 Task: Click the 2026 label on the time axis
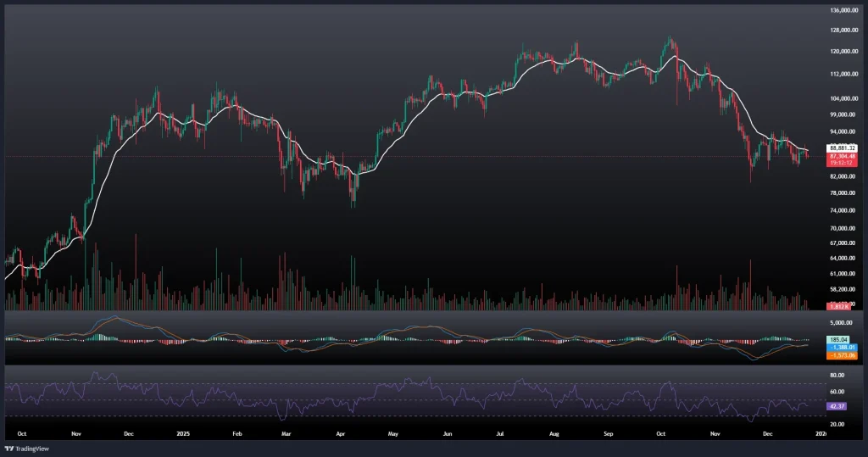[x=821, y=433]
